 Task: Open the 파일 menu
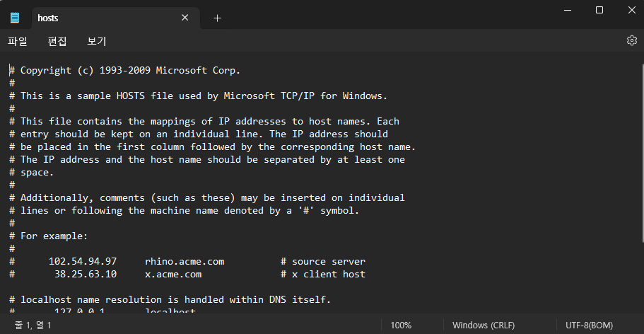pos(18,41)
